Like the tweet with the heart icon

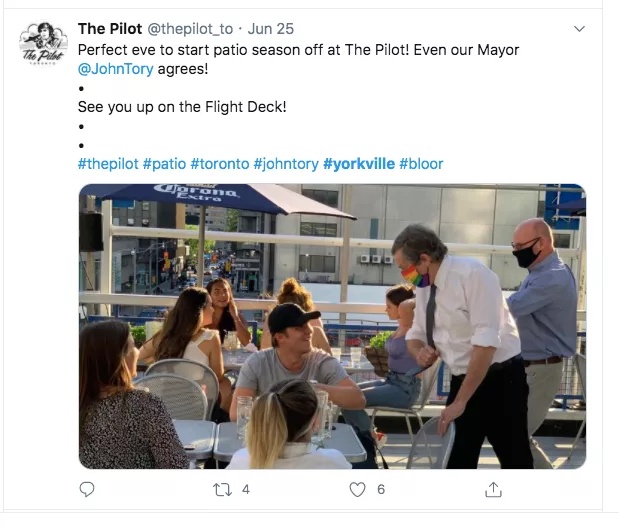click(x=357, y=490)
